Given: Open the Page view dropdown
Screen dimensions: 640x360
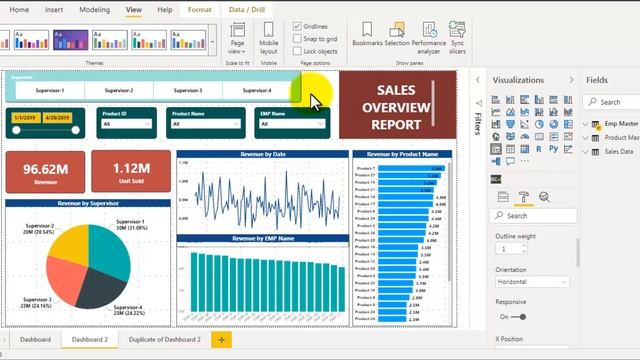Looking at the screenshot, I should coord(237,38).
